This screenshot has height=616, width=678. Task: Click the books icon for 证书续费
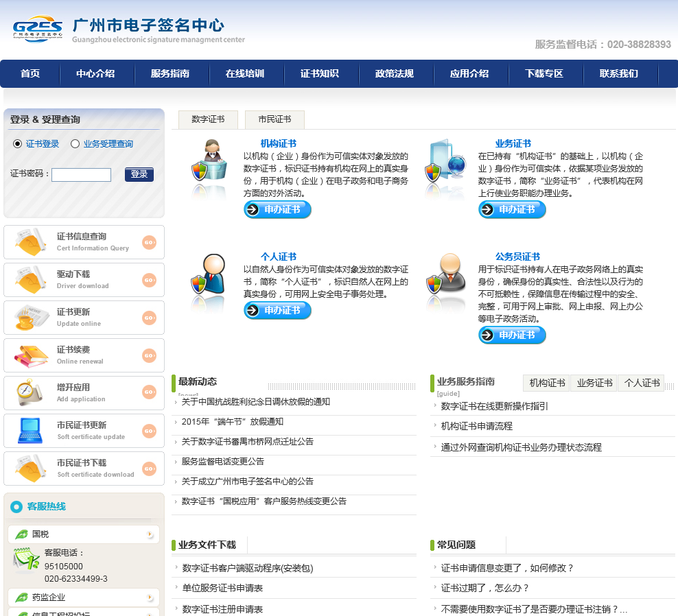click(31, 356)
